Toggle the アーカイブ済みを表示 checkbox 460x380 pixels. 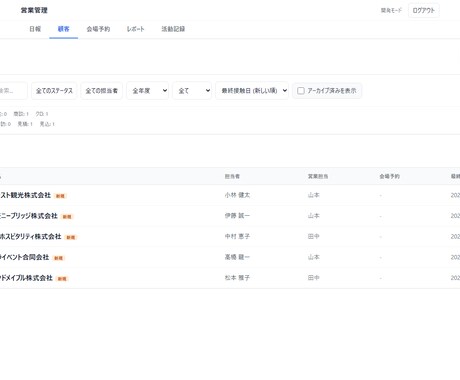pyautogui.click(x=301, y=91)
